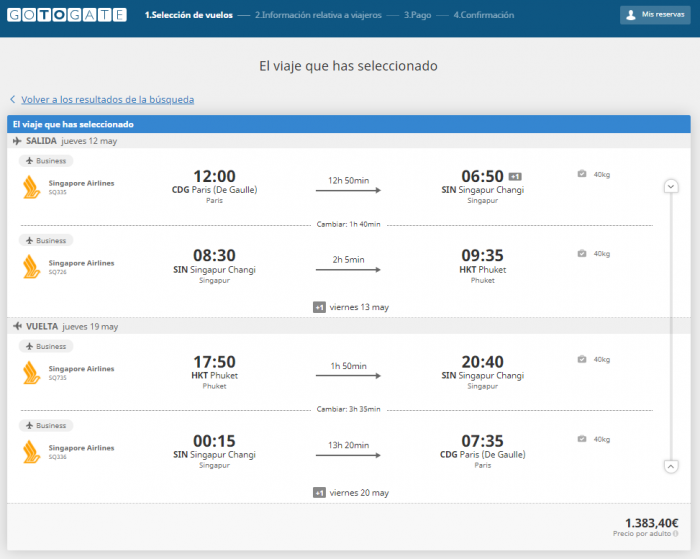
Task: Click the back chevron beside Volver link
Action: coord(12,99)
